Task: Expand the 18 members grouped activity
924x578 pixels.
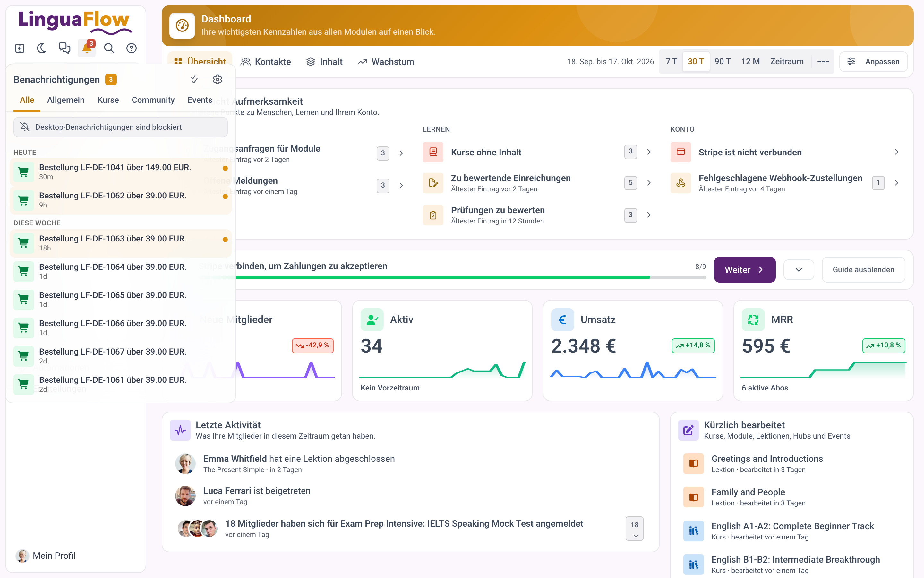Action: (x=634, y=529)
